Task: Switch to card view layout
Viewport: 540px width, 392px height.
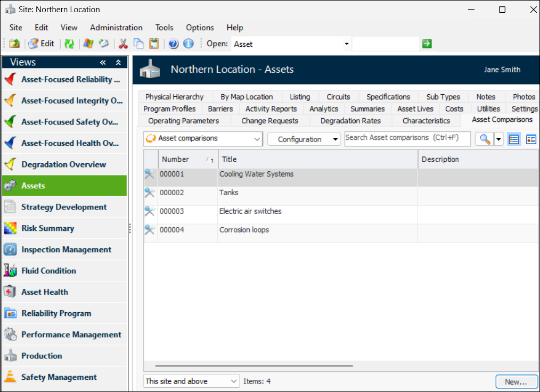Action: [x=531, y=139]
